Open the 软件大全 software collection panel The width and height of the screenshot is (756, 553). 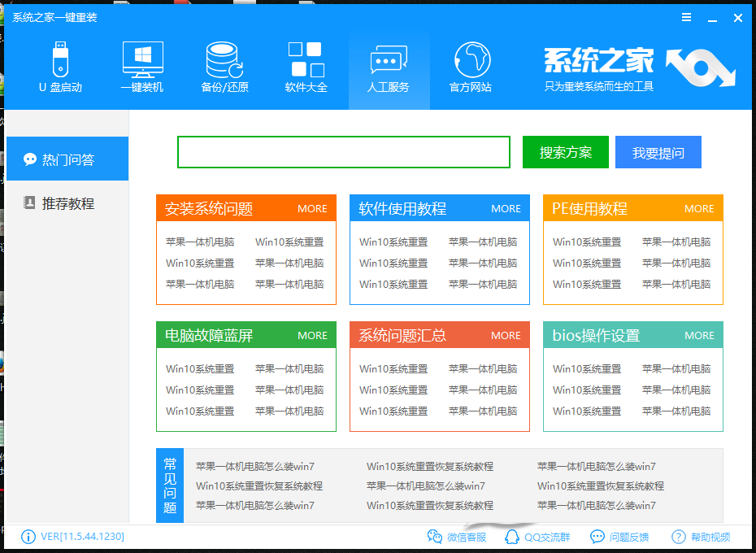tap(306, 65)
